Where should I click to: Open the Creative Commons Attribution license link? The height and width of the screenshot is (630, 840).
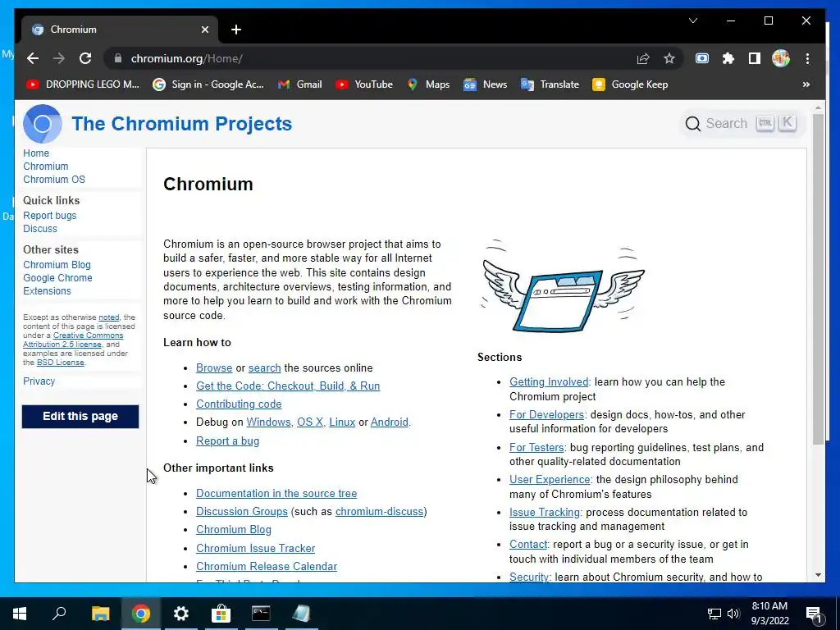pos(73,340)
